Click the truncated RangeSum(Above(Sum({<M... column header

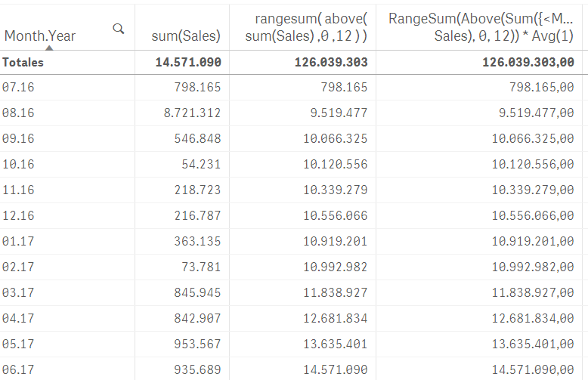tap(481, 27)
